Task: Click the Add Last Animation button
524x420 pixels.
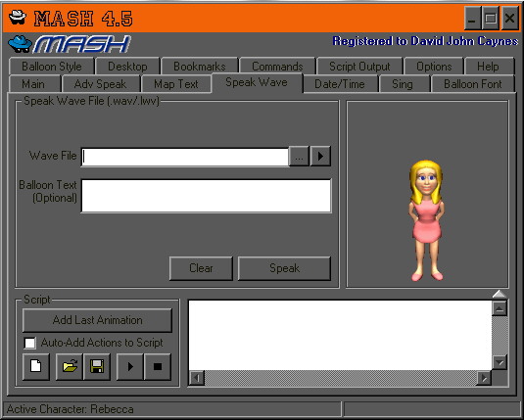Action: tap(97, 320)
